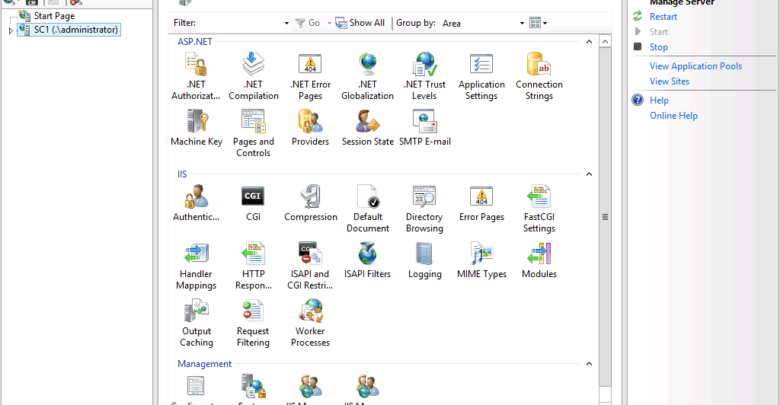Image resolution: width=780 pixels, height=405 pixels.
Task: Open ISAPI and CGI Restrictions
Action: 310,266
